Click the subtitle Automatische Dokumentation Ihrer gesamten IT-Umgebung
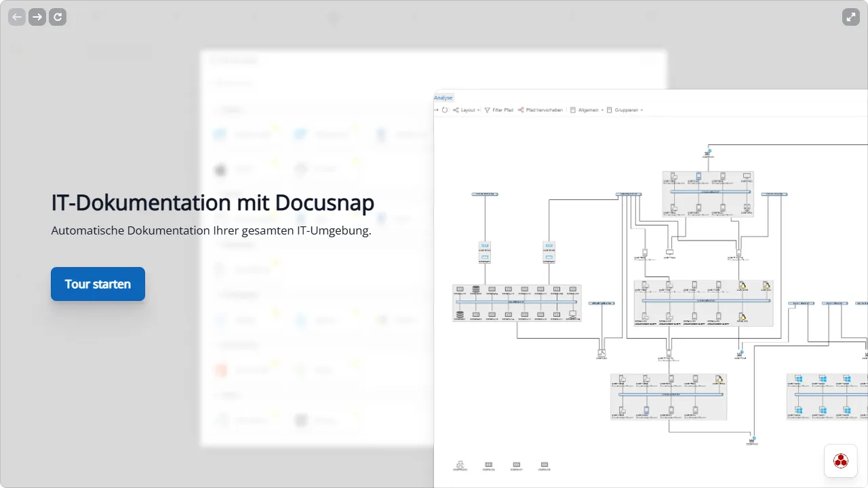Image resolution: width=868 pixels, height=488 pixels. tap(212, 230)
